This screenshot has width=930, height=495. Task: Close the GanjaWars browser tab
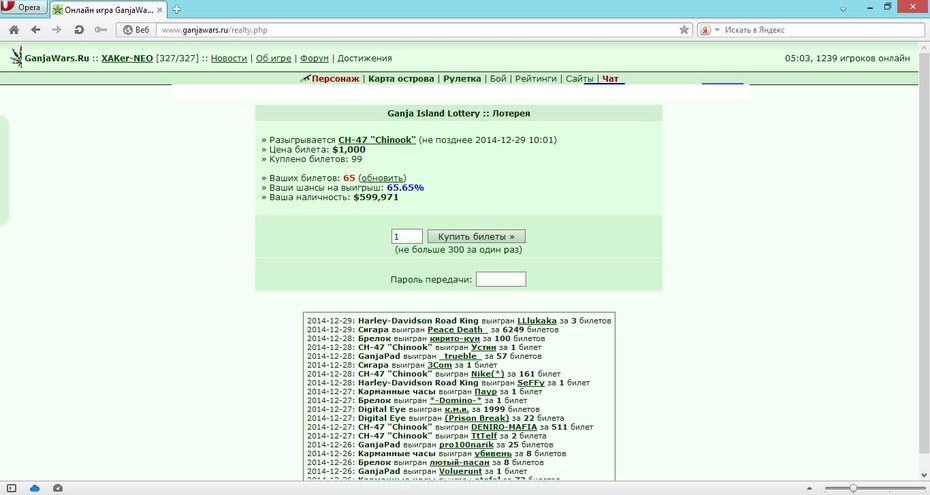pyautogui.click(x=160, y=10)
